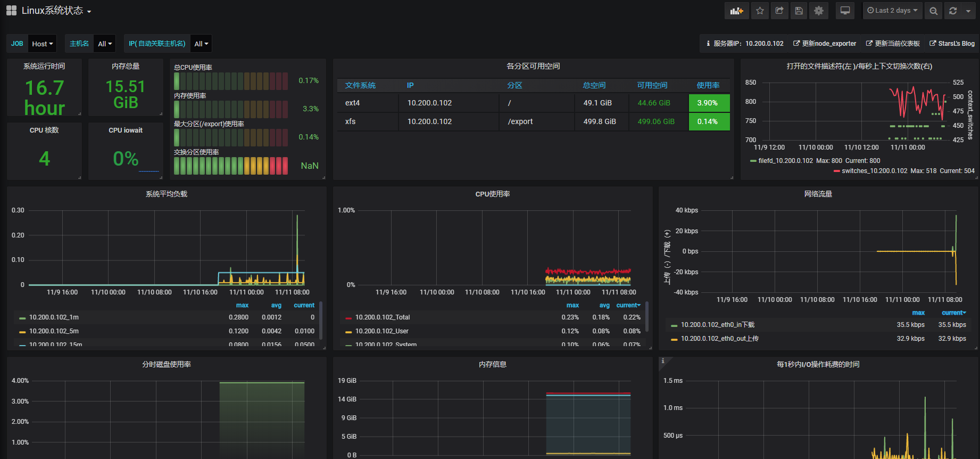Open the StarsL's Blog link
980x459 pixels.
coord(952,44)
